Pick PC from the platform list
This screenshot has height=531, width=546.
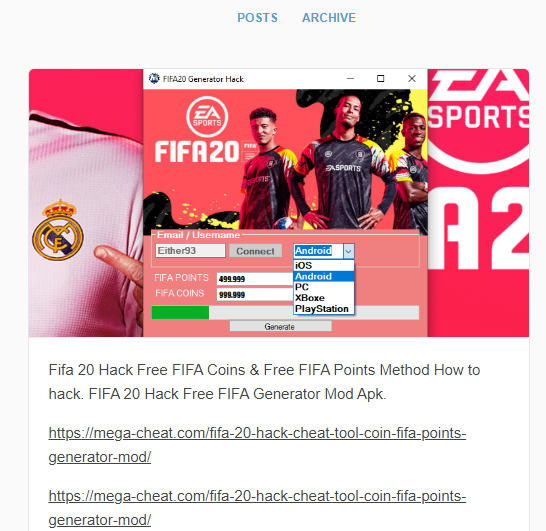[x=324, y=287]
